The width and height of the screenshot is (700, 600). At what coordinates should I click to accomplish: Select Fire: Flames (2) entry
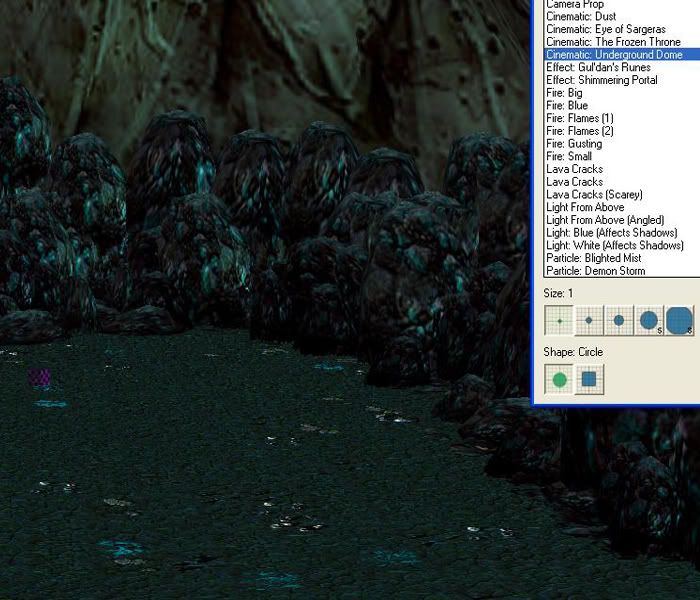click(x=580, y=131)
